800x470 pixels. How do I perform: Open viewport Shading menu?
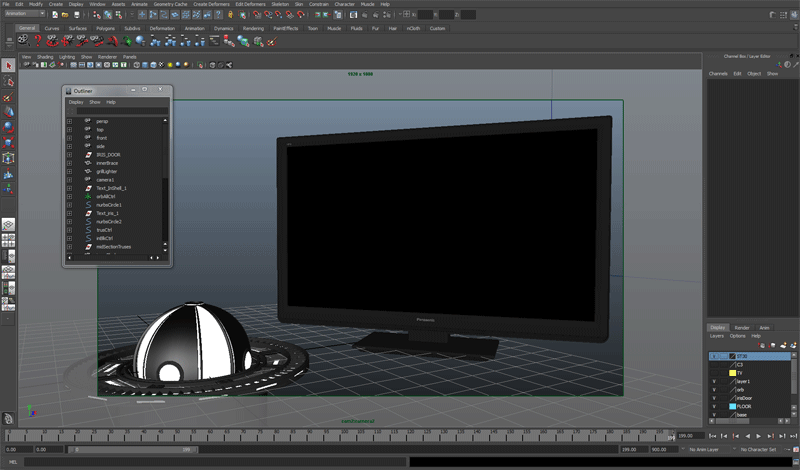pos(45,57)
